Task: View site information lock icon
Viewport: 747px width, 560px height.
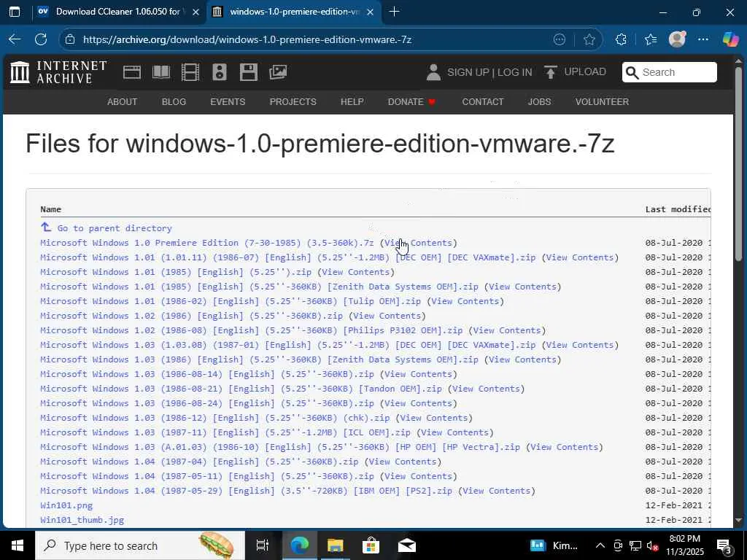Action: click(x=70, y=39)
